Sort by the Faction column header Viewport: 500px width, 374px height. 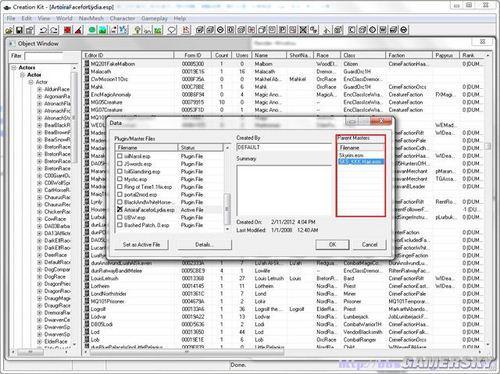409,55
